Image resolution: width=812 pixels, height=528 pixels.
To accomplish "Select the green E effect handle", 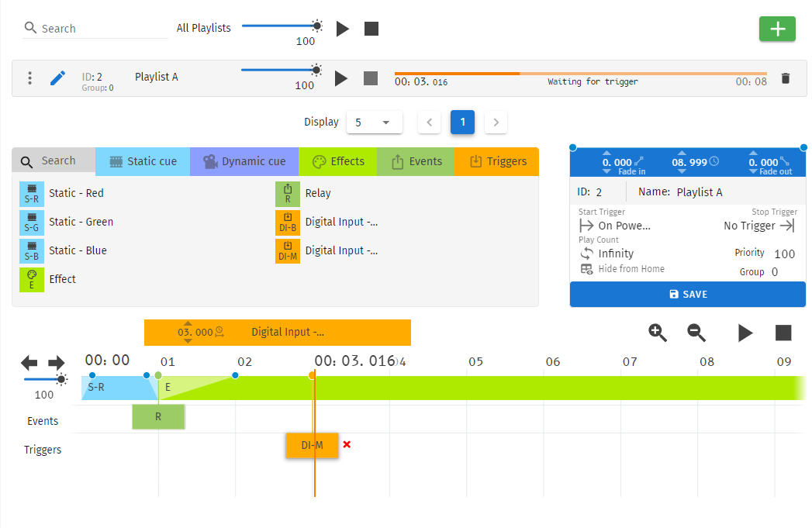I will click(x=158, y=375).
